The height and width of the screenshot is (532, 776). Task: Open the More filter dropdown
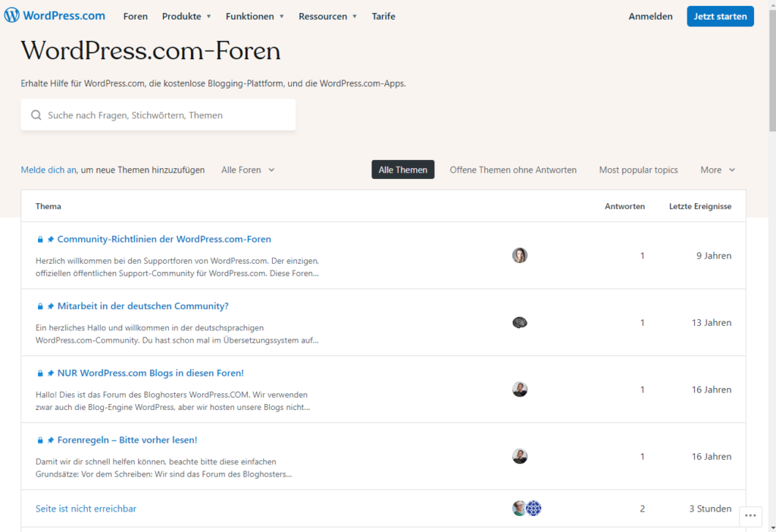click(x=718, y=170)
